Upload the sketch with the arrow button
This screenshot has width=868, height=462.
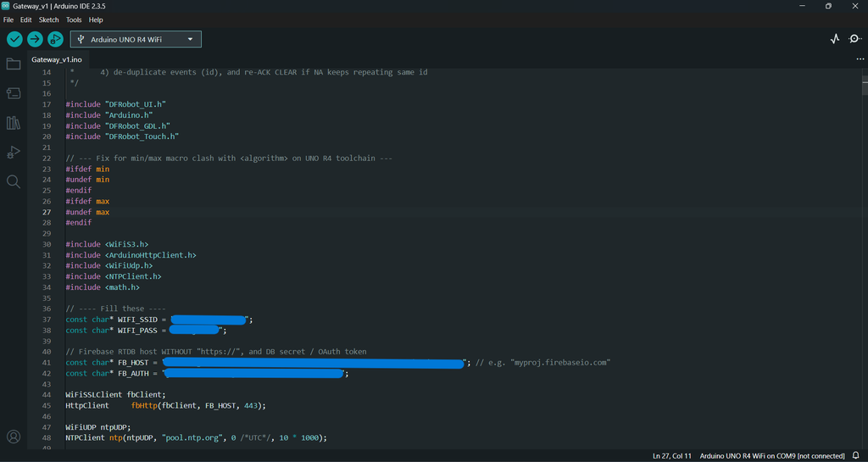click(35, 39)
